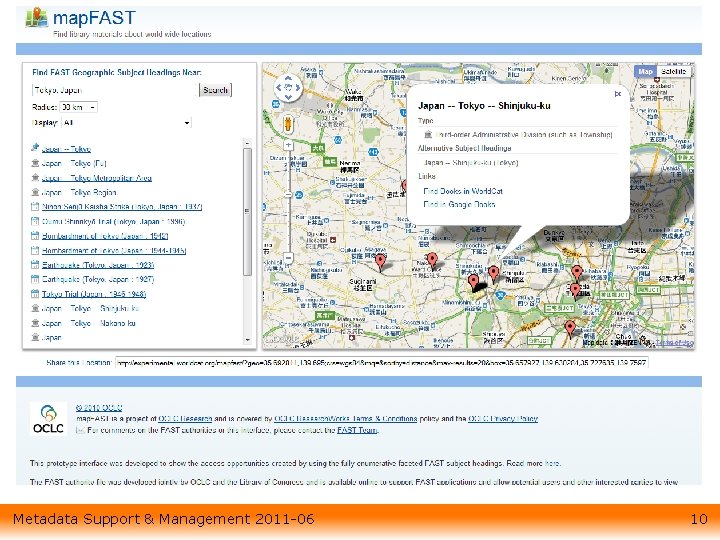720x540 pixels.
Task: Open the OCLC Privacy Policy link
Action: pos(503,419)
